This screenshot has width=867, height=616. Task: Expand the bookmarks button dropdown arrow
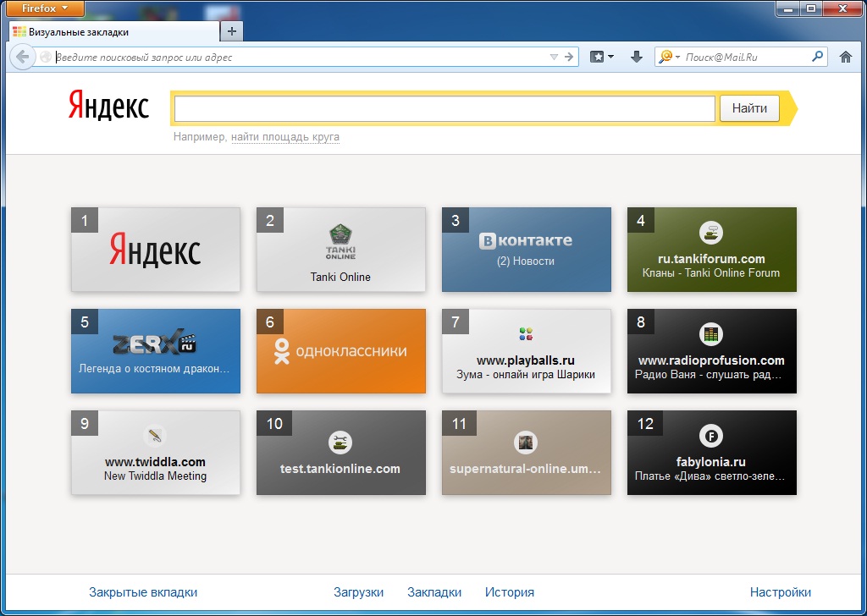(610, 57)
